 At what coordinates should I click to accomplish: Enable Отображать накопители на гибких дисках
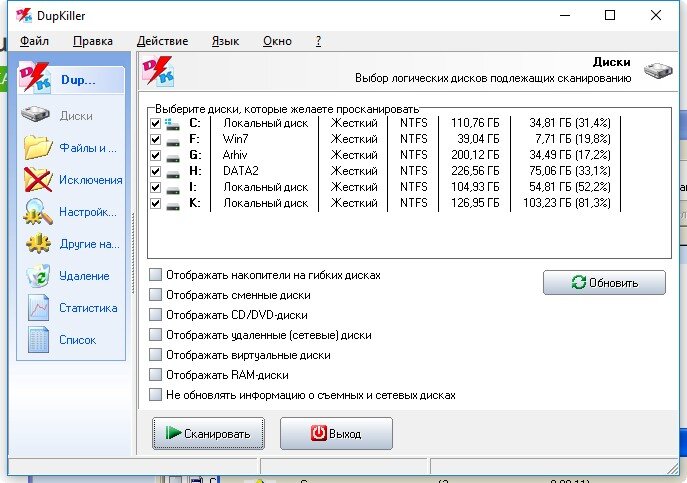click(155, 275)
